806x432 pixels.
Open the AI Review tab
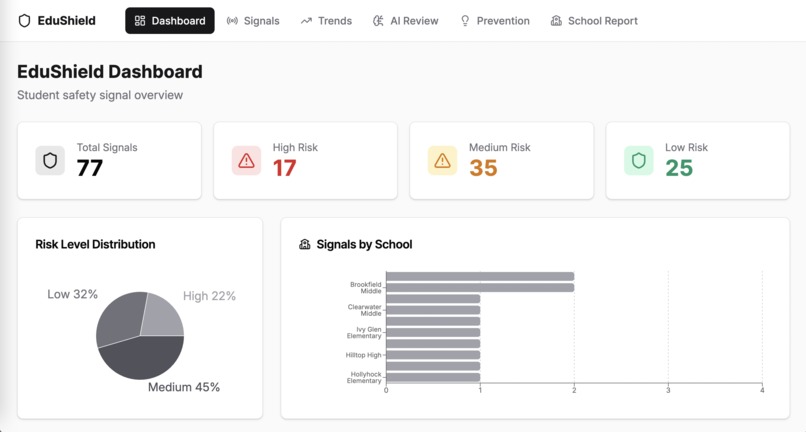[406, 21]
